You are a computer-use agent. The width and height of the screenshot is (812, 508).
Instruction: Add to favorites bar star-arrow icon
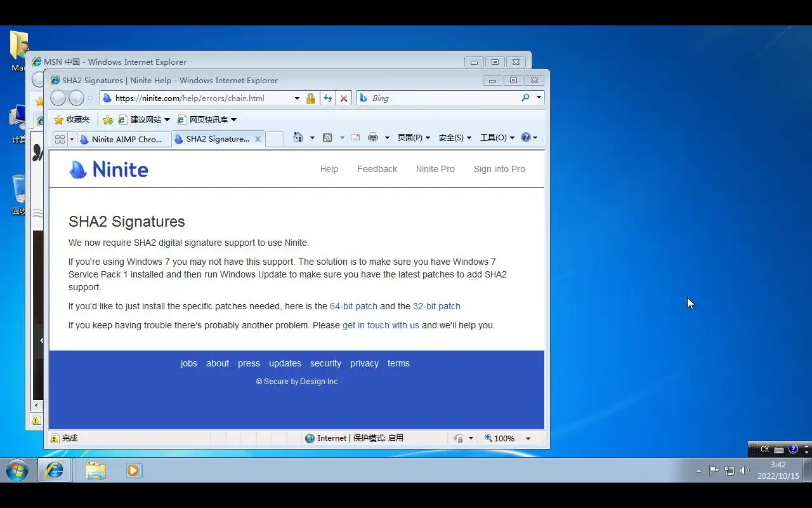[x=108, y=119]
